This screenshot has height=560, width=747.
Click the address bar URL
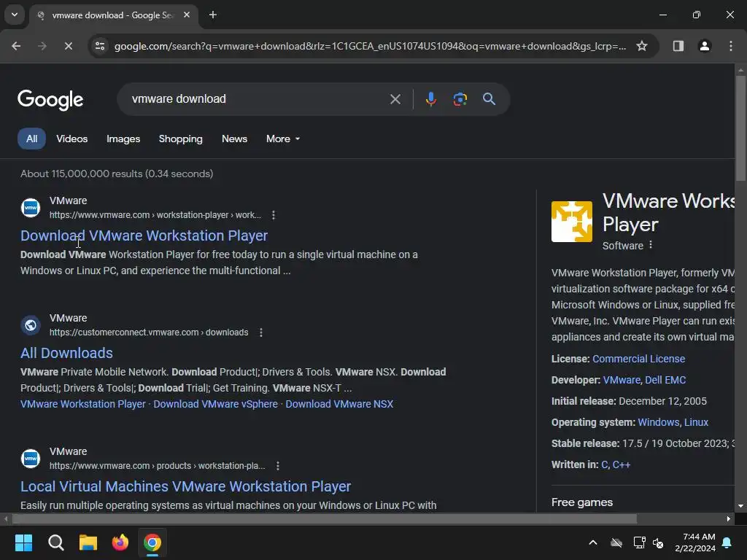tap(370, 46)
